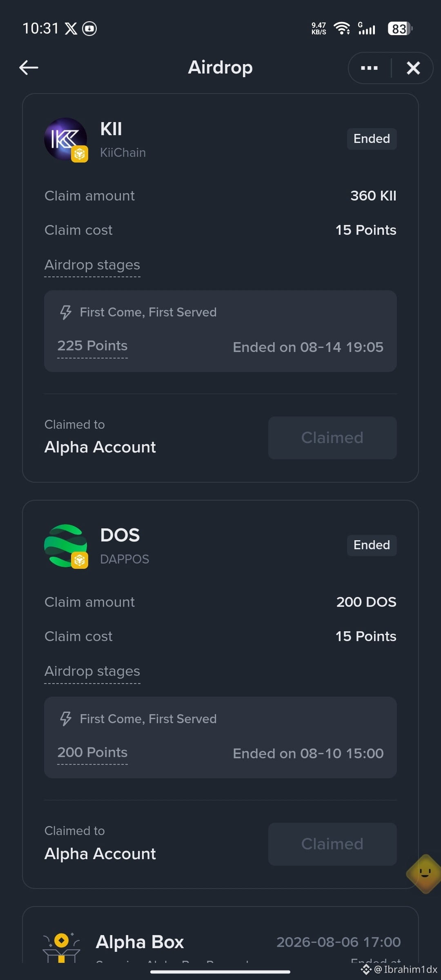The height and width of the screenshot is (980, 441).
Task: Tap the DOS DAPPOS token logo
Action: [65, 546]
